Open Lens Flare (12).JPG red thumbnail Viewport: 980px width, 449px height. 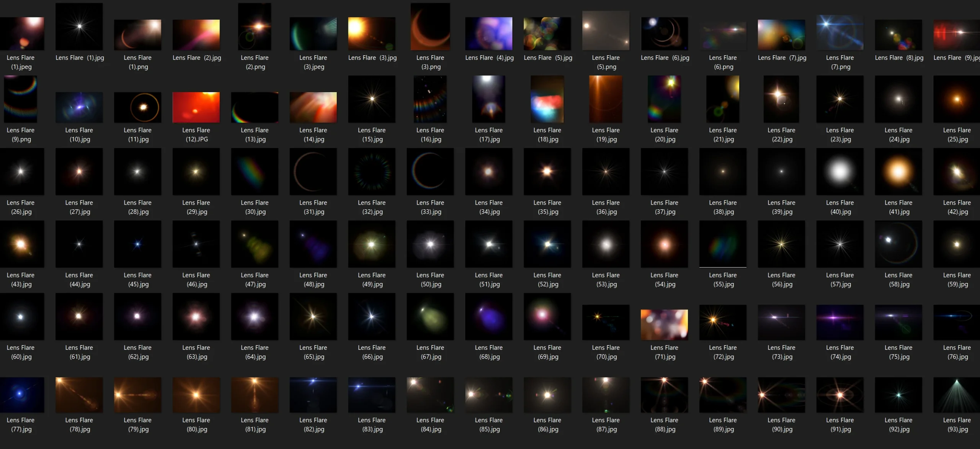[196, 107]
